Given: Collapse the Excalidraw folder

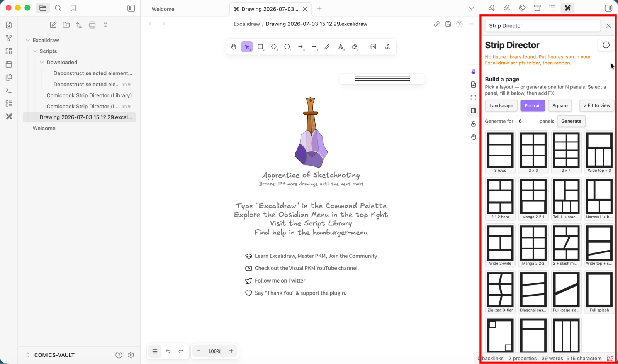Looking at the screenshot, I should pyautogui.click(x=28, y=40).
